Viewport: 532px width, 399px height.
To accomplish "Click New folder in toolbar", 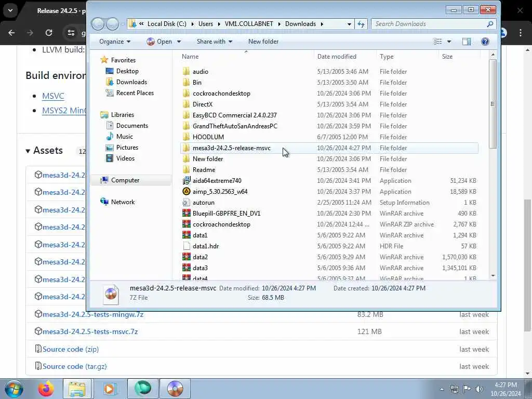I will tap(263, 42).
